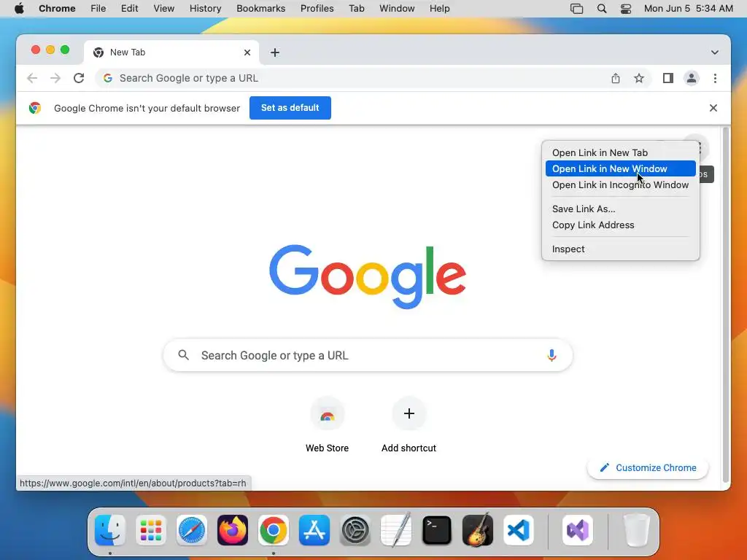Choose Inspect from the context menu
Screen dimensions: 747x560
(620, 249)
